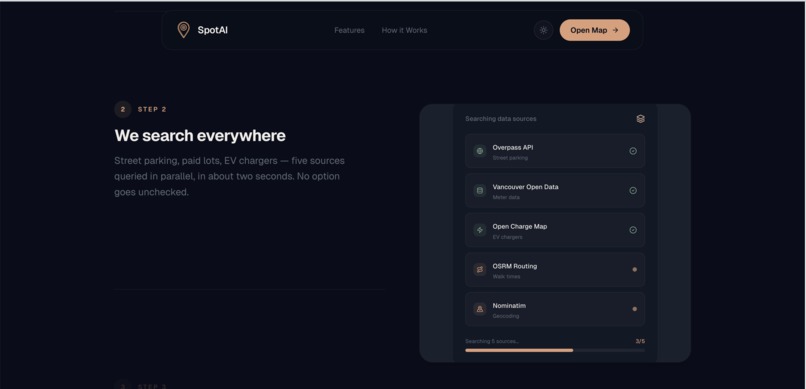The height and width of the screenshot is (389, 806).
Task: Click the 'STEP 2' label text
Action: click(x=152, y=109)
